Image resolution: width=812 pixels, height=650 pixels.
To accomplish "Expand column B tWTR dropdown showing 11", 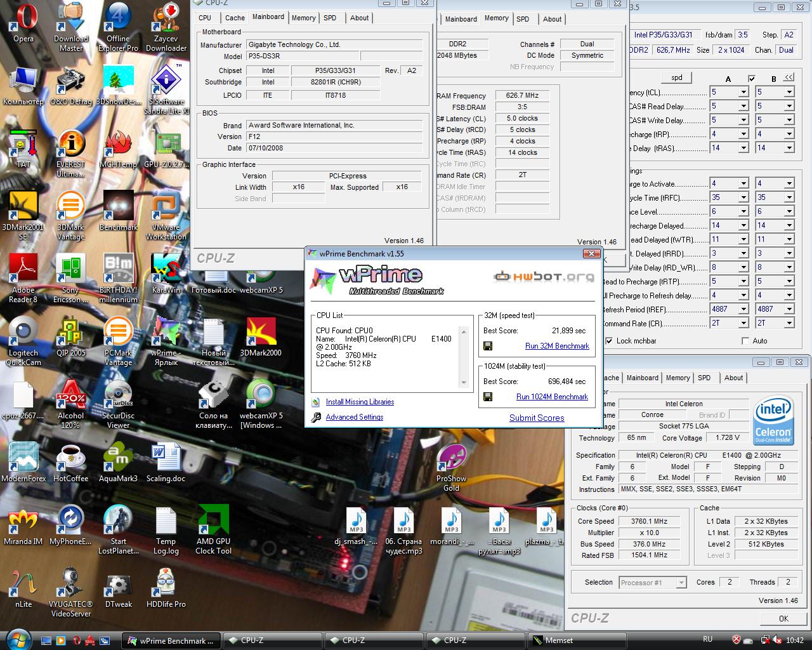I will tap(789, 239).
